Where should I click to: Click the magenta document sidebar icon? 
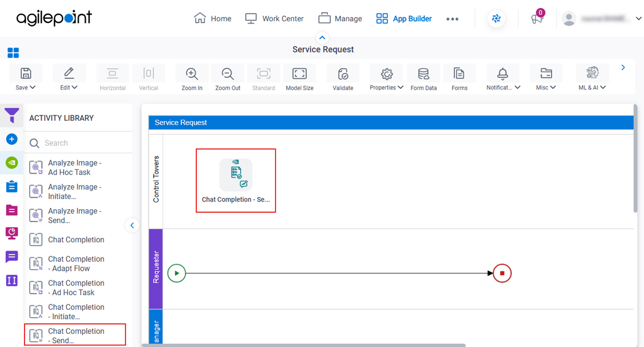(x=12, y=210)
